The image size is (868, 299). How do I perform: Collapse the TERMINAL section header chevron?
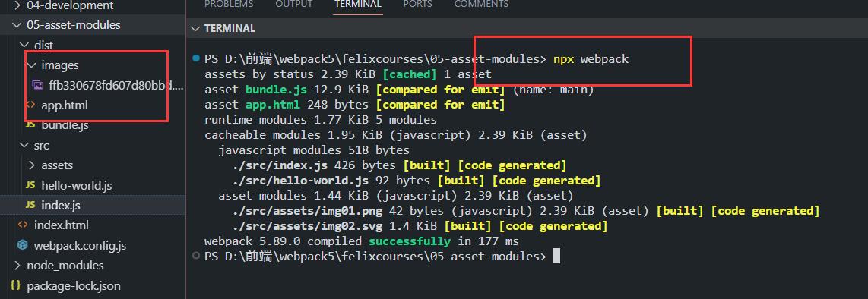point(195,29)
